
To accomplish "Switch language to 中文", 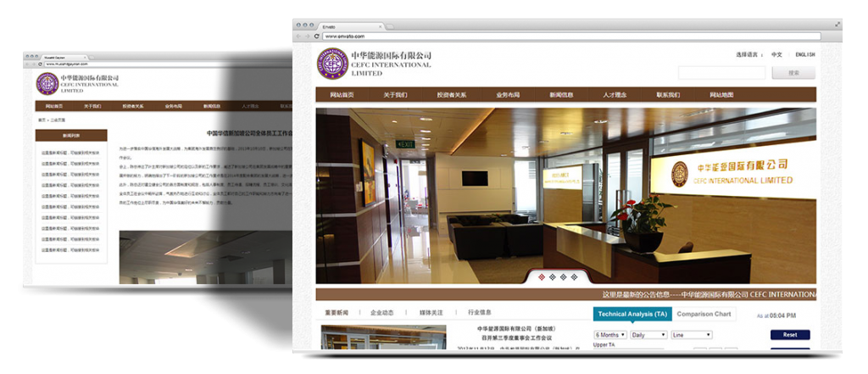I will [776, 55].
